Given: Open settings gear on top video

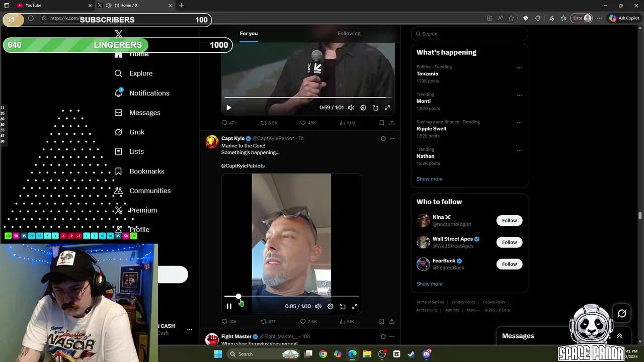Looking at the screenshot, I should 363,108.
